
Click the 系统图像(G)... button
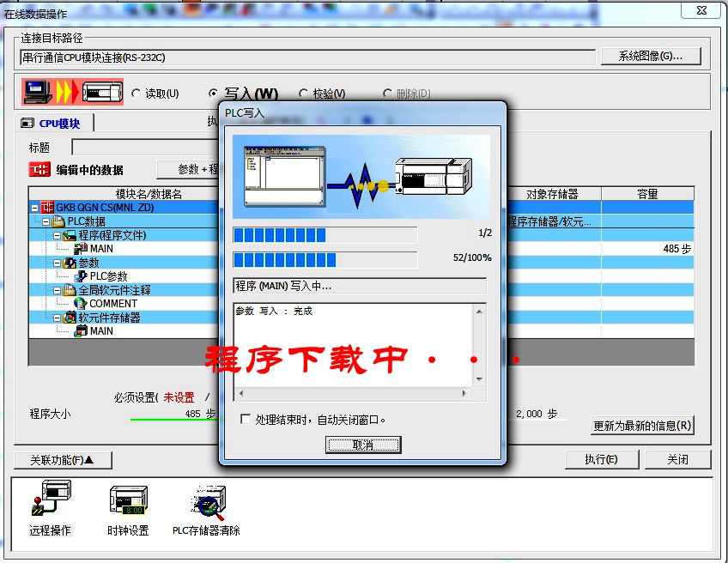[x=651, y=57]
